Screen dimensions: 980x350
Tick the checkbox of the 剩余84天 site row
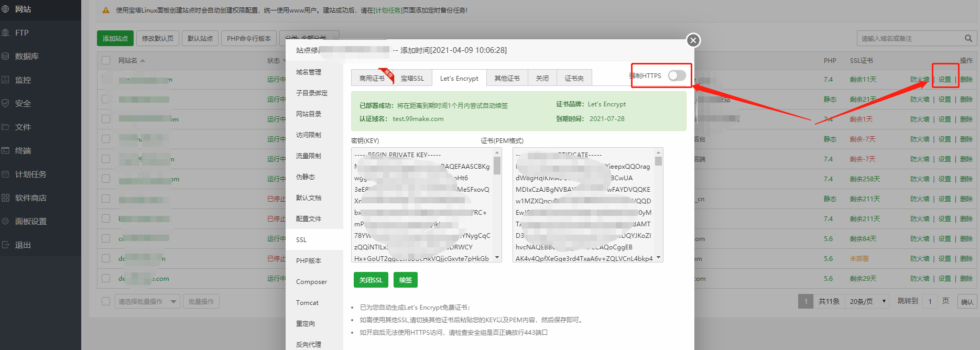[106, 238]
